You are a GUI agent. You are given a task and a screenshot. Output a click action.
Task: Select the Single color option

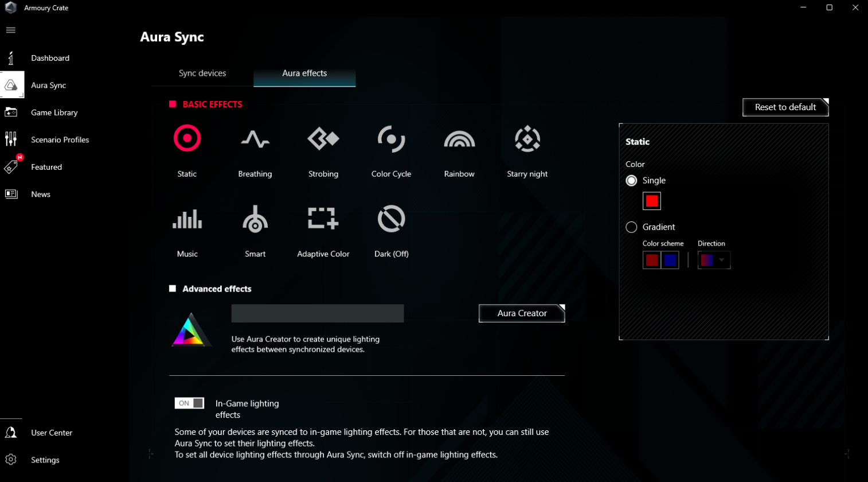pos(632,180)
